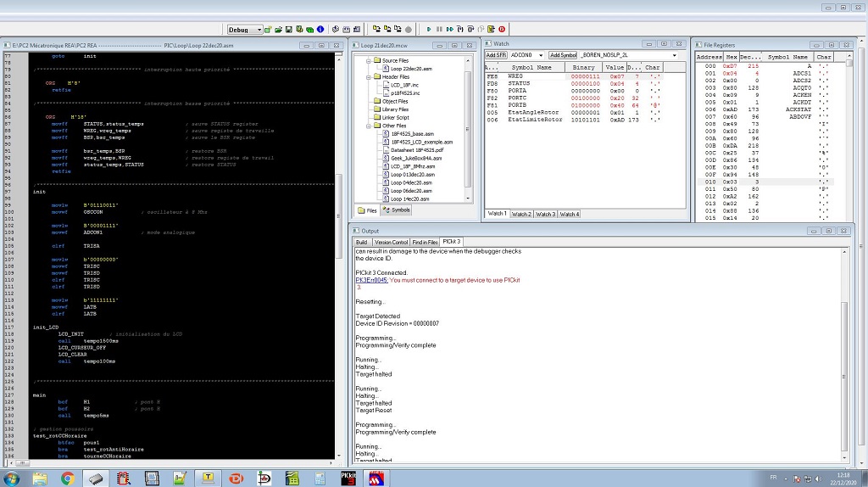This screenshot has height=487, width=868.
Task: Click the Save Workspace disk icon
Action: (x=289, y=30)
